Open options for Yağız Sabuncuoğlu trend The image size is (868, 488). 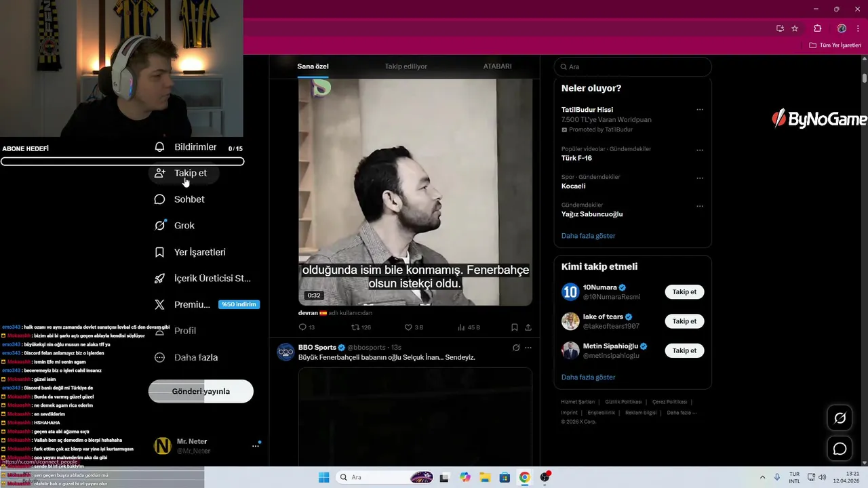(700, 206)
